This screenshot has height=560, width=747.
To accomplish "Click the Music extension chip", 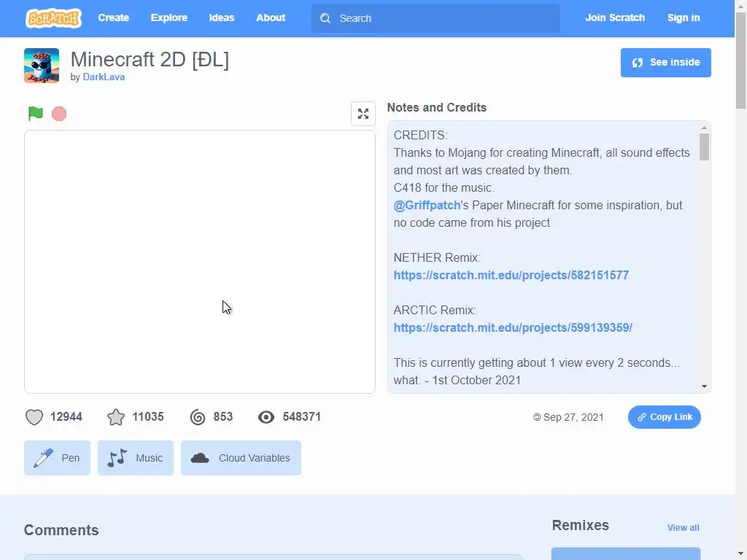I will pyautogui.click(x=135, y=458).
